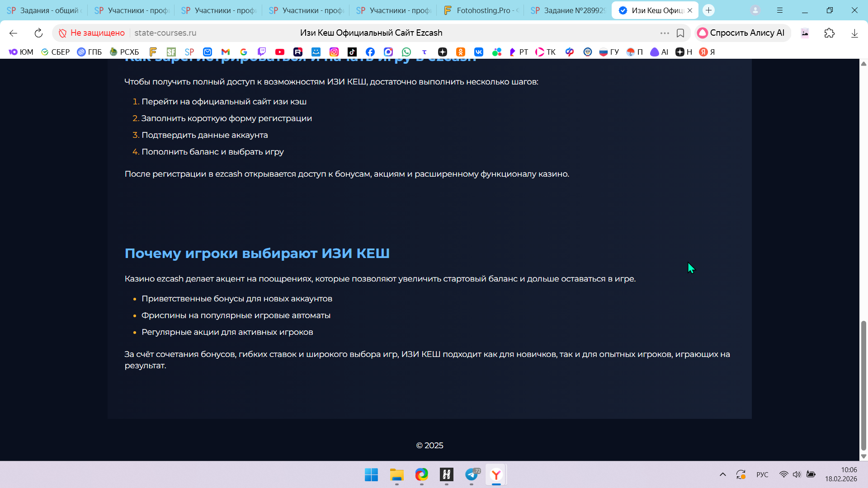Open the YouTube bookmark icon
Screen dimensions: 868x488
coord(280,52)
